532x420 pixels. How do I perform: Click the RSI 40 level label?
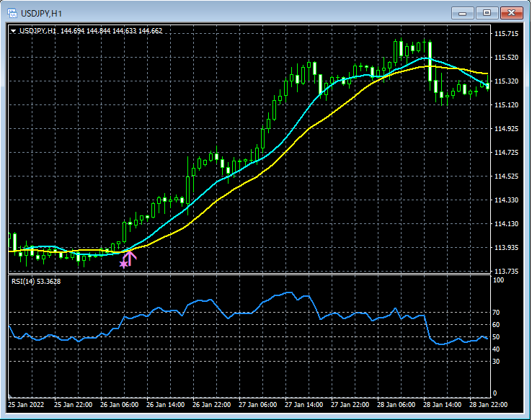tap(496, 349)
